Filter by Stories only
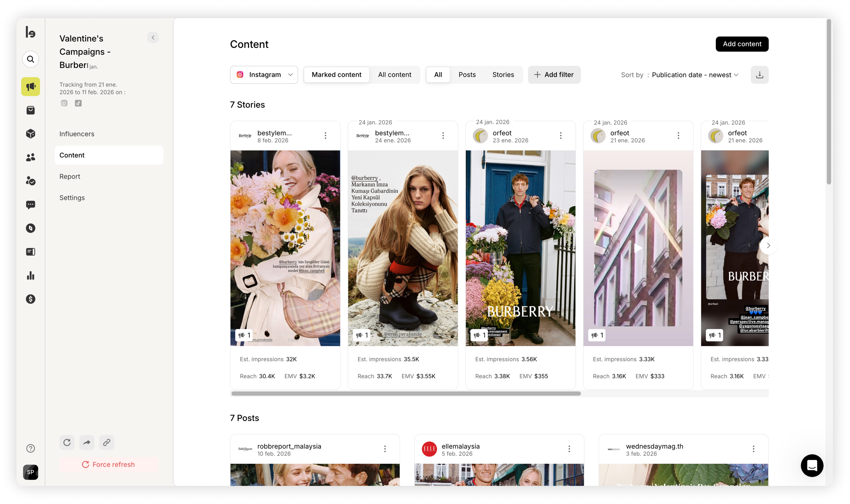 point(503,75)
